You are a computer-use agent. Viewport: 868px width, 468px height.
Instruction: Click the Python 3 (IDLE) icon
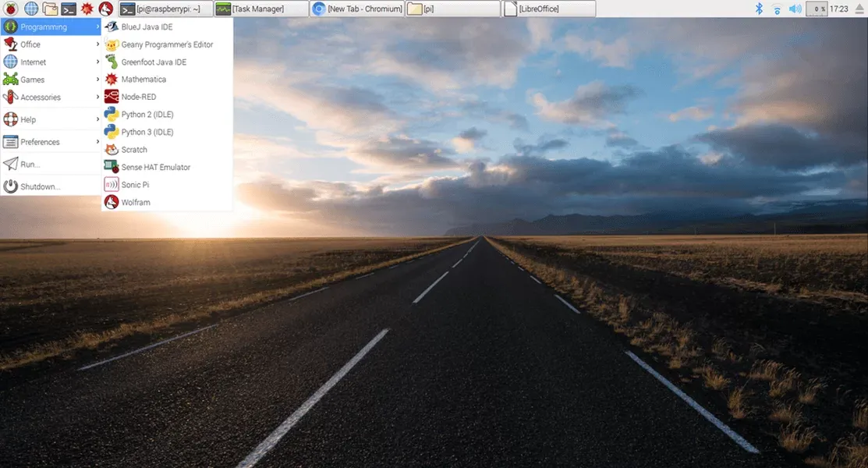tap(112, 132)
